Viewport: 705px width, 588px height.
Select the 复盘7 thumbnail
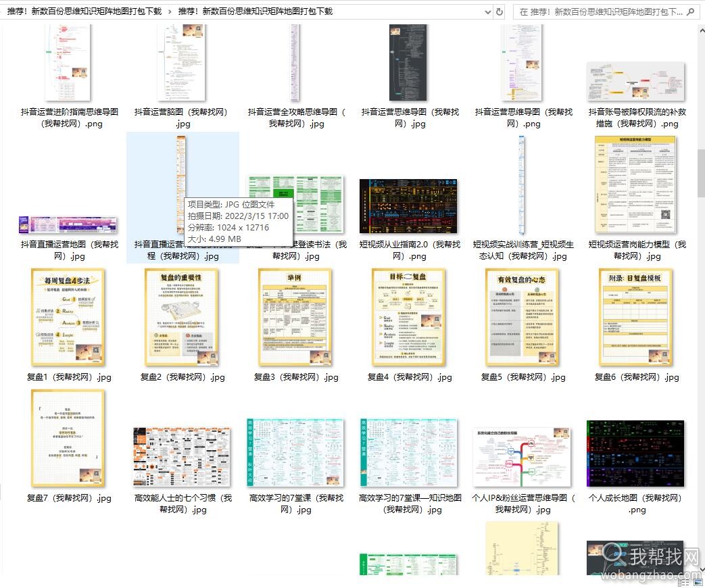pyautogui.click(x=68, y=439)
